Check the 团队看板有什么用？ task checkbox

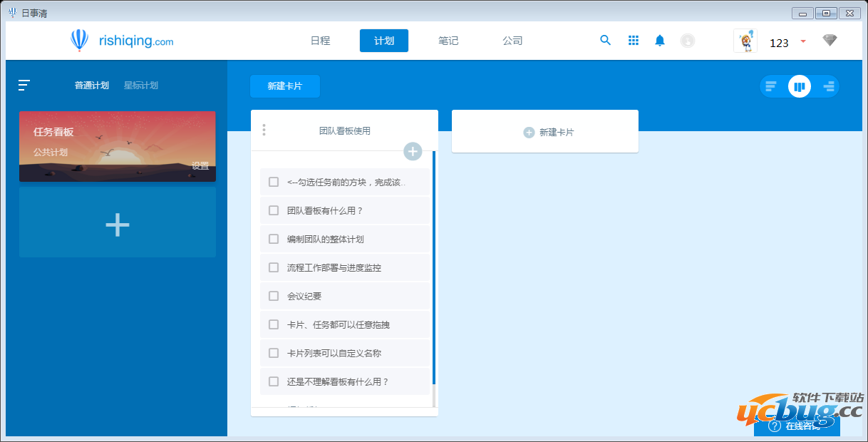coord(274,210)
